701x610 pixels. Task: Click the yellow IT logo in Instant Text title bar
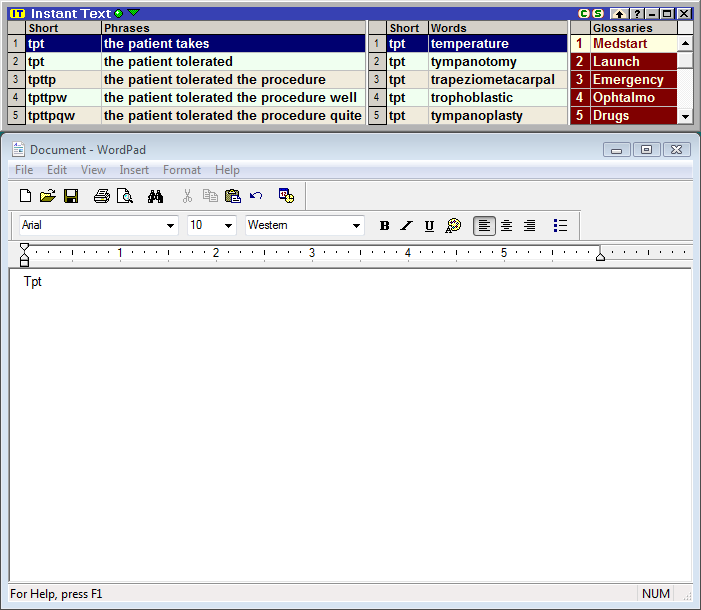pos(17,13)
